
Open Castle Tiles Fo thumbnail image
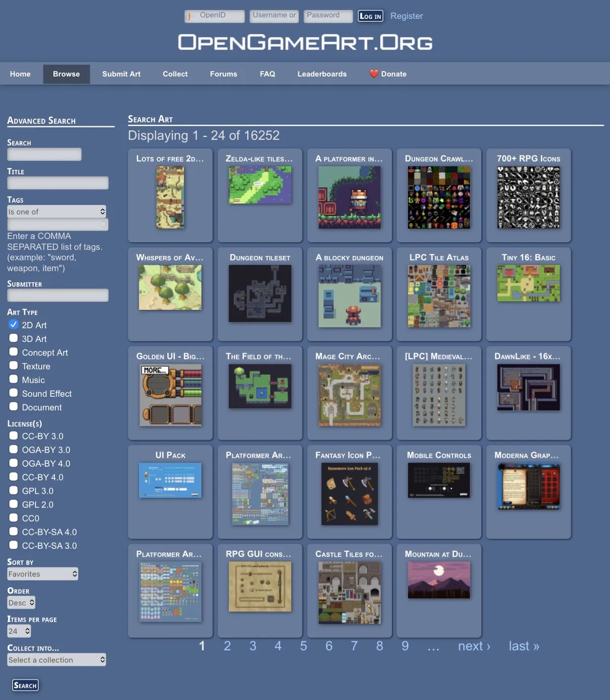(x=349, y=592)
